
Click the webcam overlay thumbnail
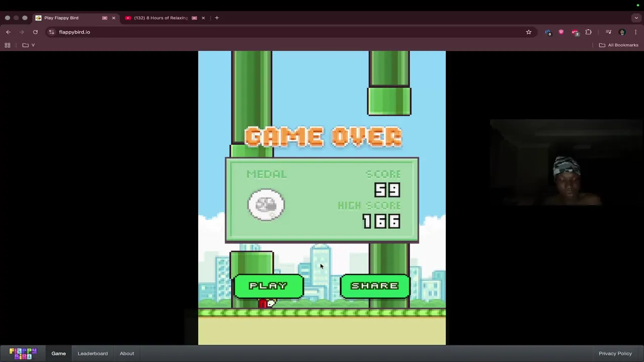pyautogui.click(x=567, y=162)
